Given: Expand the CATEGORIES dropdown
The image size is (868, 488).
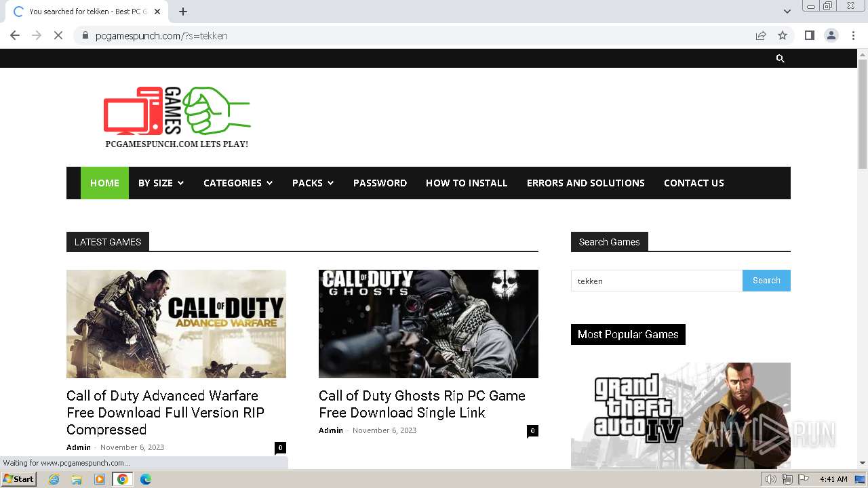Looking at the screenshot, I should pyautogui.click(x=238, y=183).
